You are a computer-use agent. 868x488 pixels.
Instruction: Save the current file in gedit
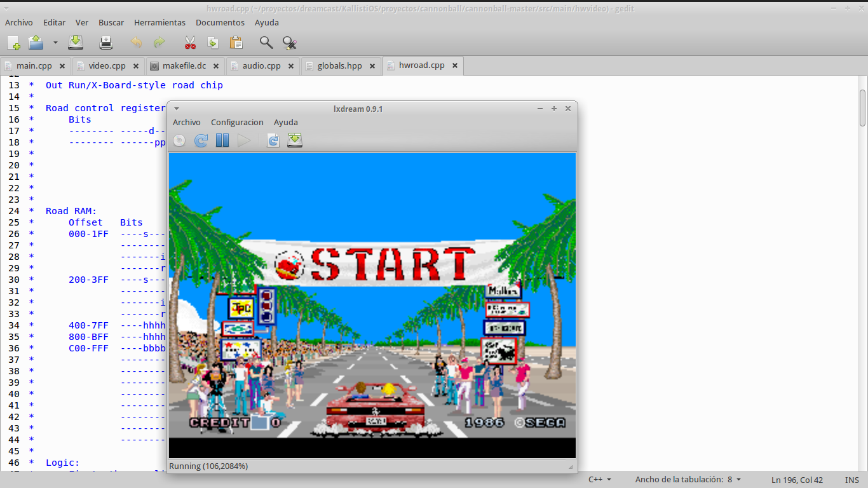[x=76, y=43]
